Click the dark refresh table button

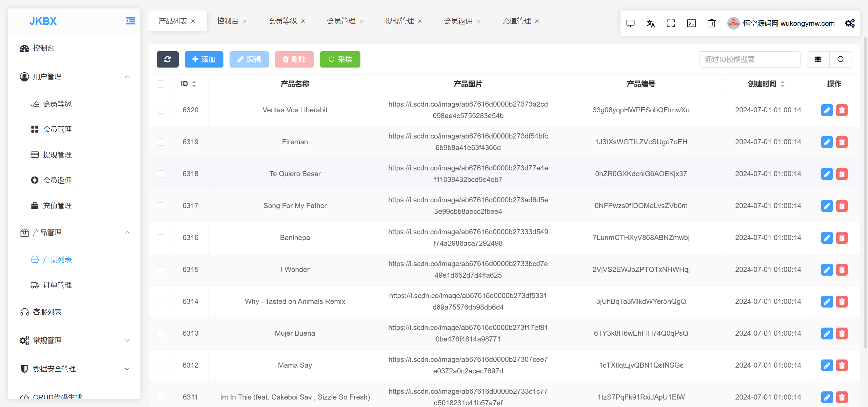(167, 59)
